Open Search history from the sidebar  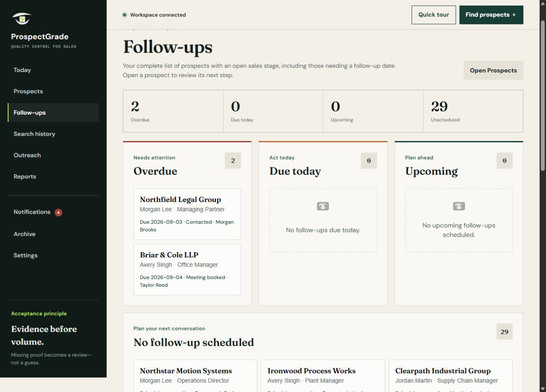53,134
